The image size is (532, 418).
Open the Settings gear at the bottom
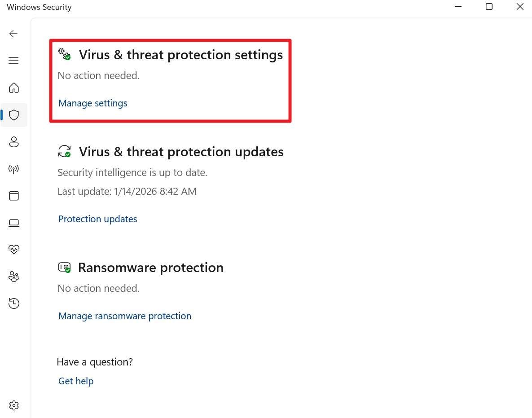click(14, 405)
